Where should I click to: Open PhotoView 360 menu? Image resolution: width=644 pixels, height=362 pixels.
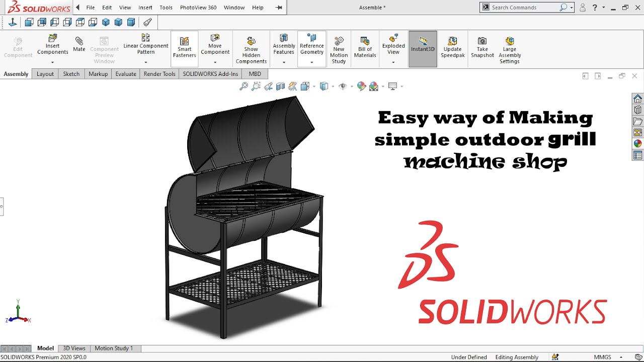tap(198, 8)
